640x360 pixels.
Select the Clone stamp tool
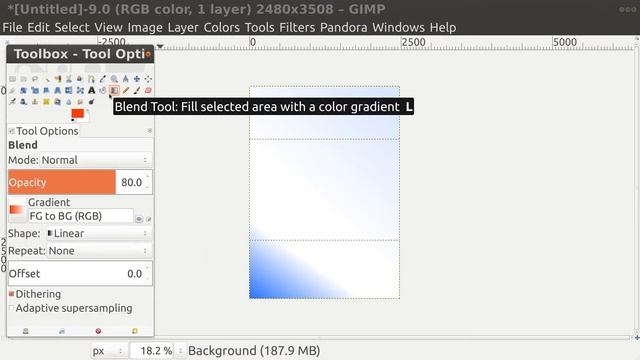(x=35, y=101)
